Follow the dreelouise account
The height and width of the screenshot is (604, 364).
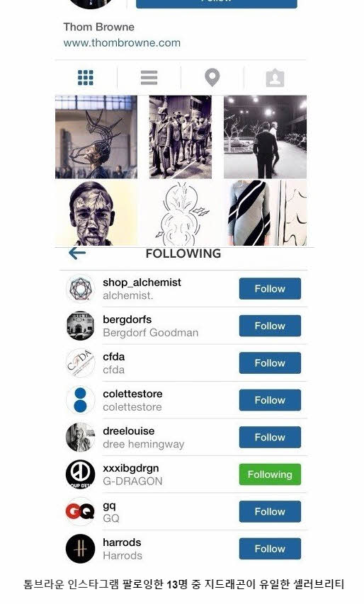point(270,437)
